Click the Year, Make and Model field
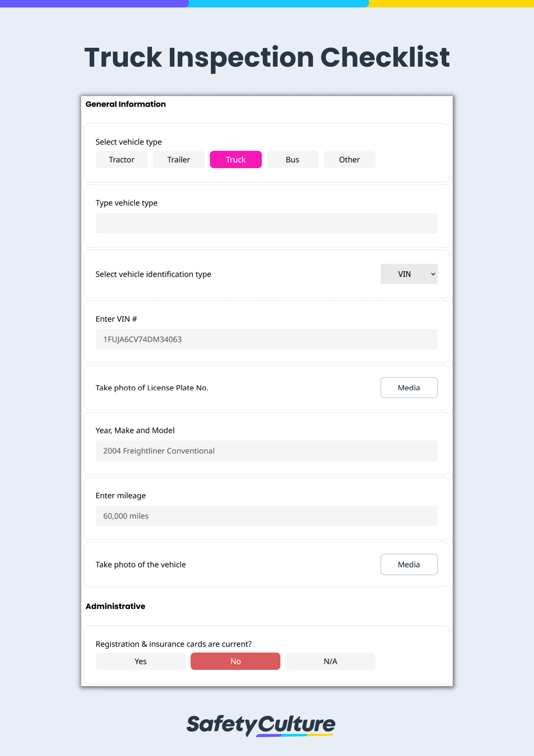Viewport: 534px width, 756px height. [266, 451]
